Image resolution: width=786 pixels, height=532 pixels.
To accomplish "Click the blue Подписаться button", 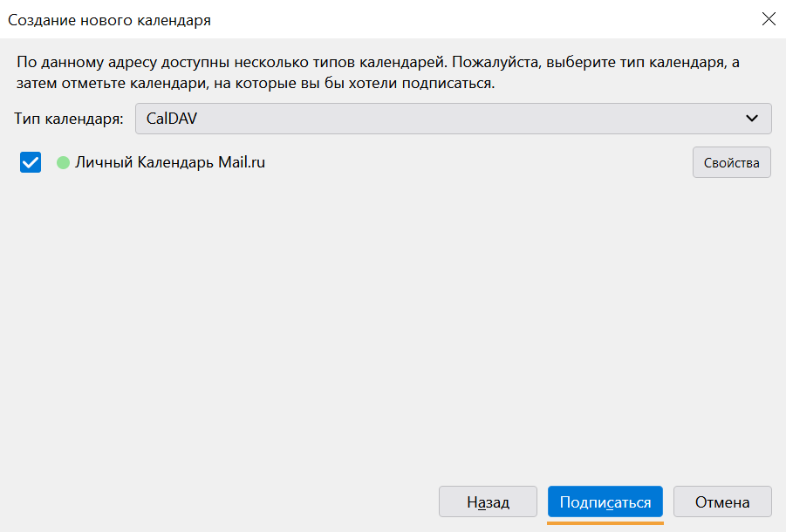I will click(x=605, y=501).
